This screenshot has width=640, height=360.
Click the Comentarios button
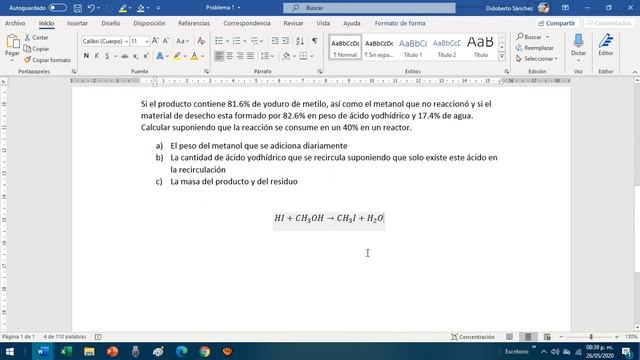[x=609, y=23]
